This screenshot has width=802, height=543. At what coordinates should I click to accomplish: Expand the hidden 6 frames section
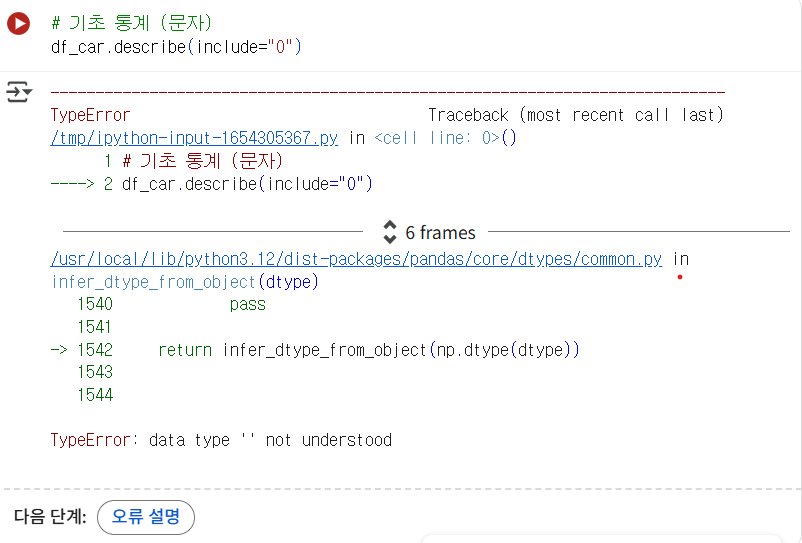[x=429, y=232]
